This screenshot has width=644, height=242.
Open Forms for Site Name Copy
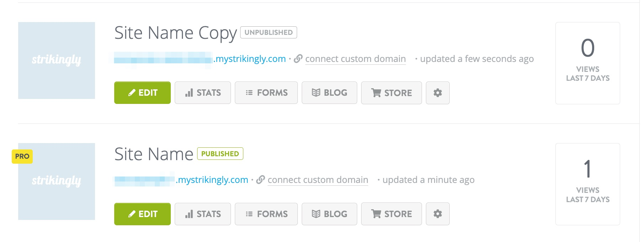pyautogui.click(x=266, y=93)
